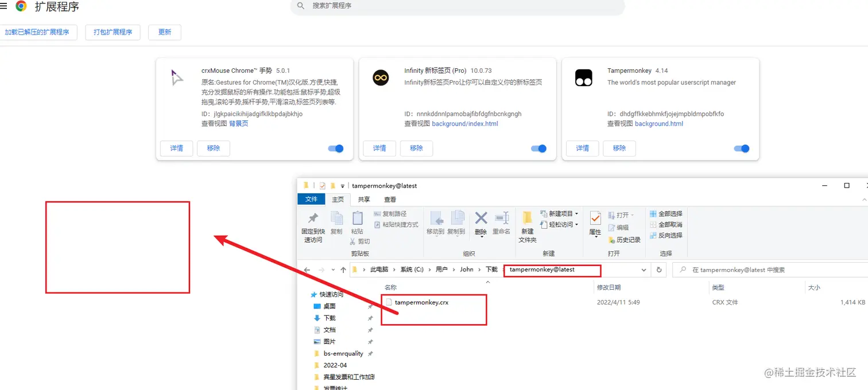
Task: Open customize quick access toolbar dropdown
Action: (x=343, y=186)
